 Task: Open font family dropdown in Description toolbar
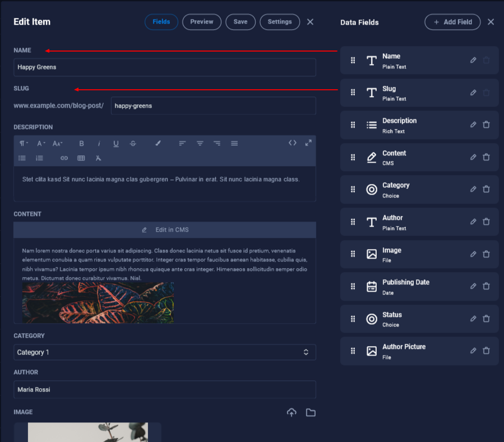[x=41, y=144]
